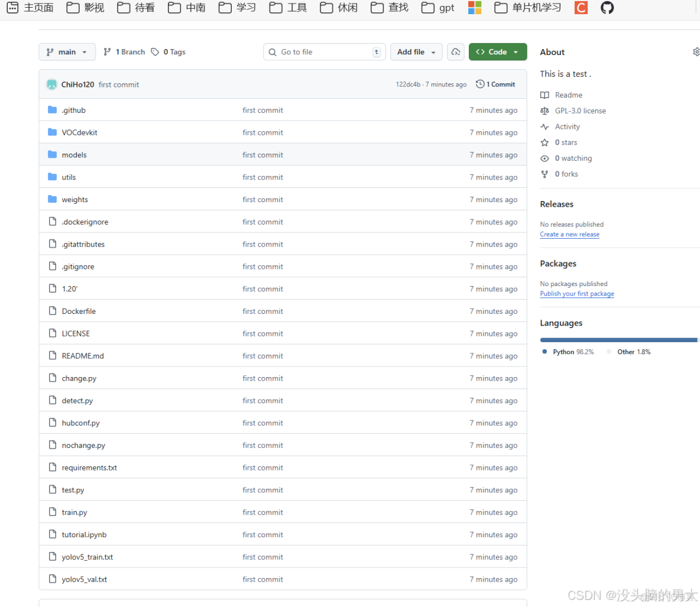
Task: Open the green Code dropdown
Action: pos(497,52)
